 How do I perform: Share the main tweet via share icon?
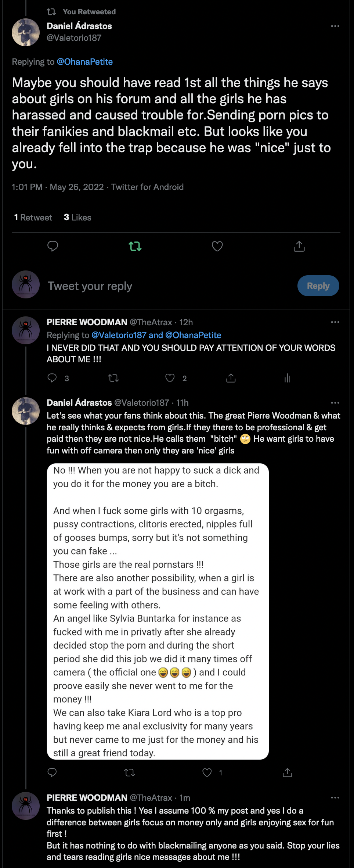point(299,246)
